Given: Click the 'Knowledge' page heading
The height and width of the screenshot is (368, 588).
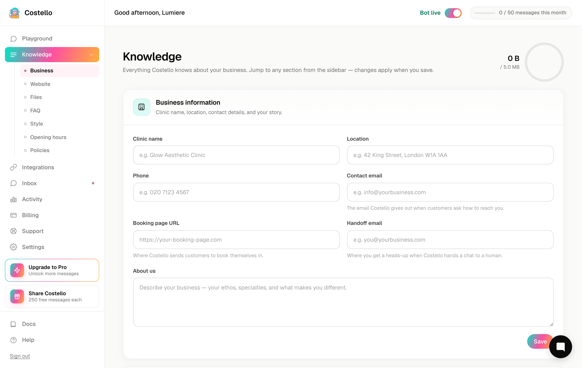Looking at the screenshot, I should pyautogui.click(x=152, y=57).
